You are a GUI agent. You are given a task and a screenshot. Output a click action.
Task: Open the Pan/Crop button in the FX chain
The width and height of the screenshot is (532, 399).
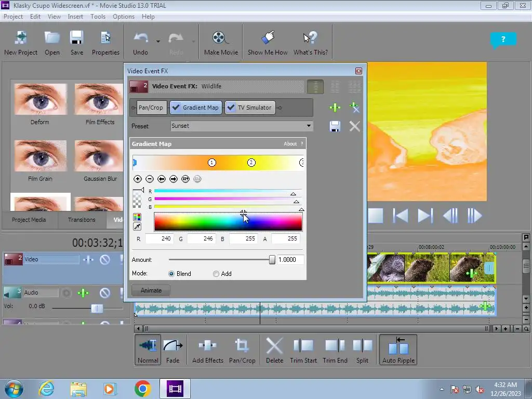point(151,108)
